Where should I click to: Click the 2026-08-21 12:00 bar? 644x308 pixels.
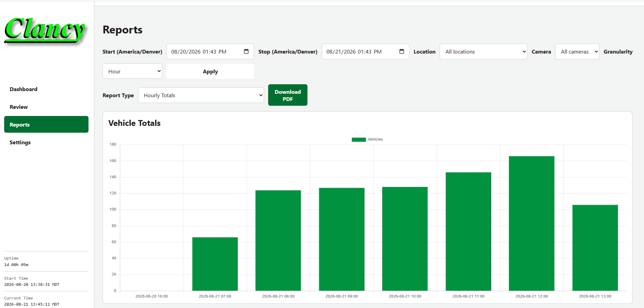coord(532,223)
